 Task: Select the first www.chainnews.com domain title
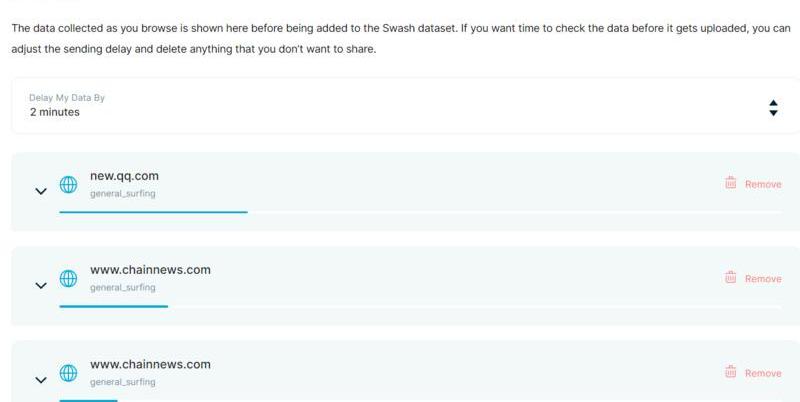point(150,270)
